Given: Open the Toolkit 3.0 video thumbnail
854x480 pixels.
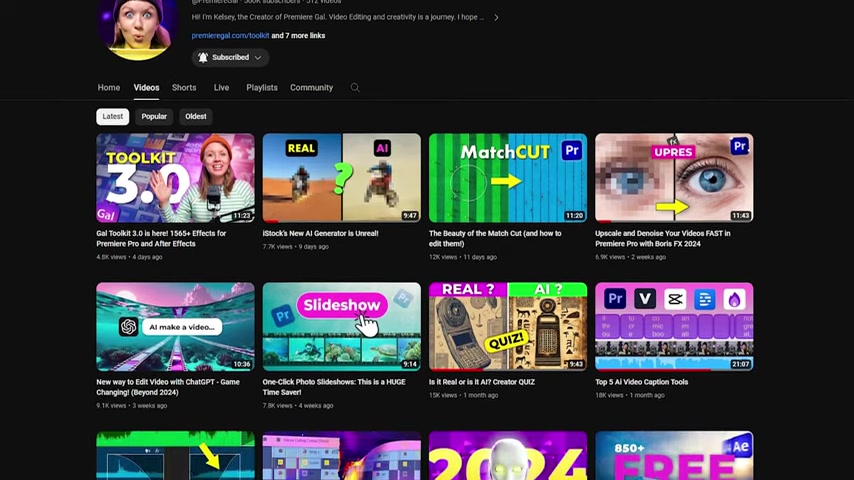Looking at the screenshot, I should tap(175, 178).
